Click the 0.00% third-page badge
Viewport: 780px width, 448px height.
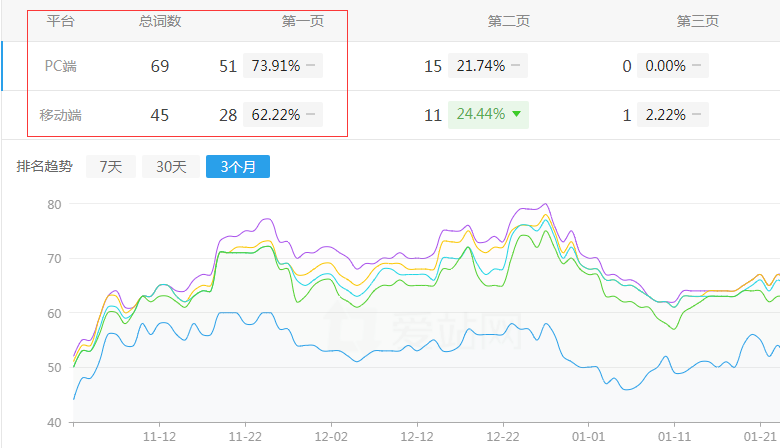click(x=672, y=66)
